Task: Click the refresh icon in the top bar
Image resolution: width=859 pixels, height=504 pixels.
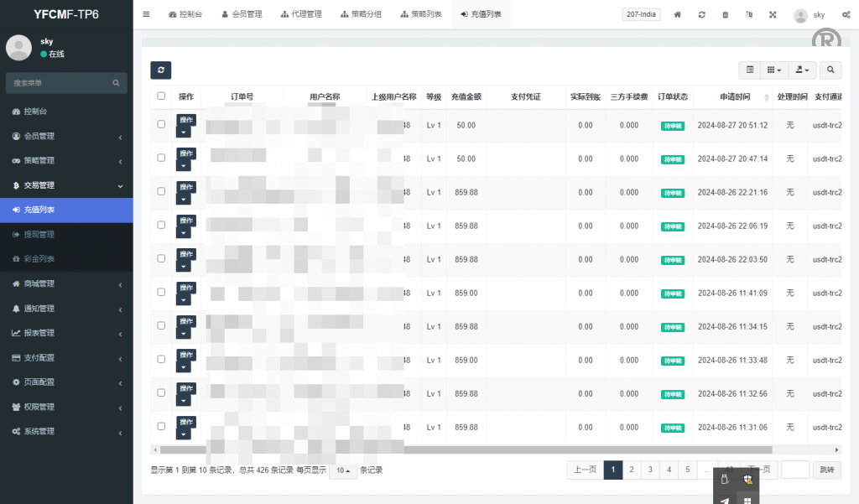Action: tap(701, 15)
